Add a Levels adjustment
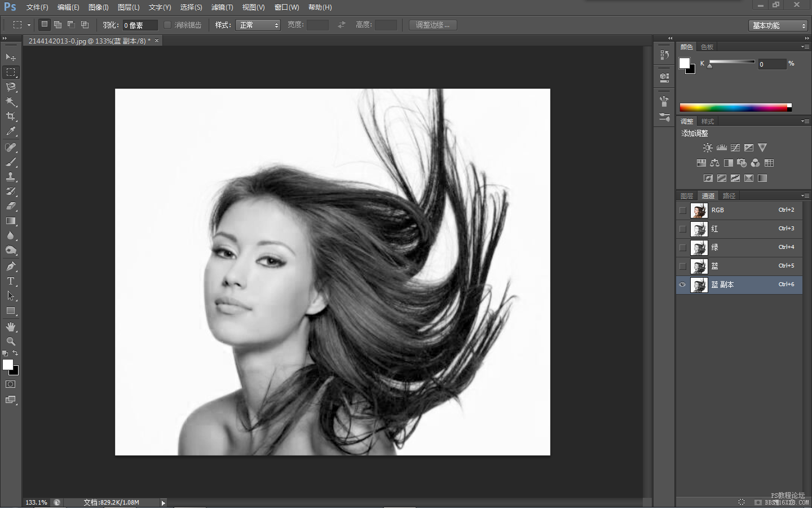Image resolution: width=812 pixels, height=508 pixels. (722, 147)
